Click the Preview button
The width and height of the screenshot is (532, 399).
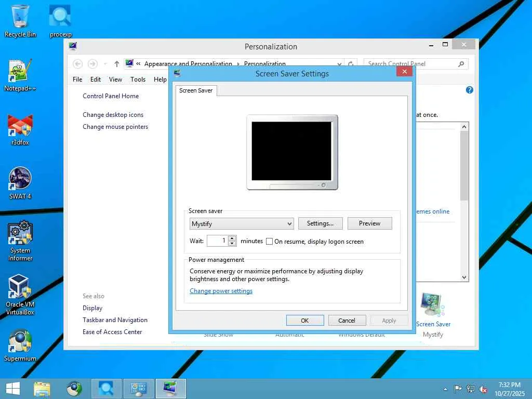coord(369,223)
